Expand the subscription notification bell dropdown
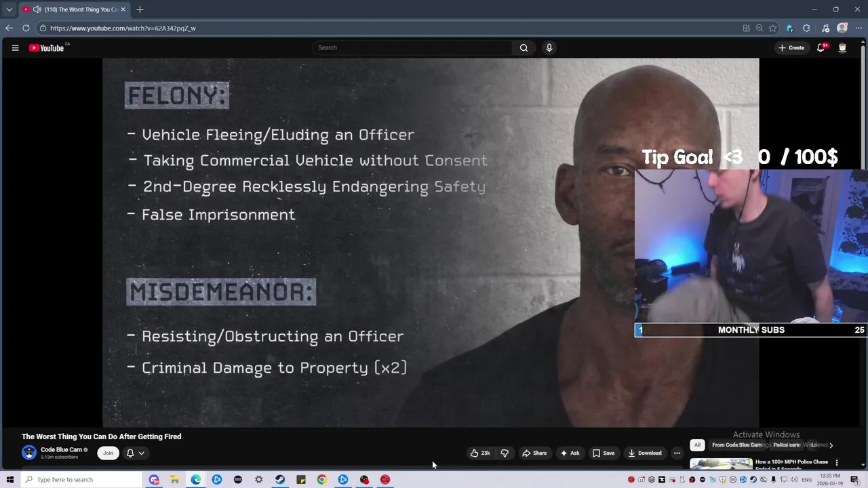Viewport: 868px width, 488px height. pos(135,453)
